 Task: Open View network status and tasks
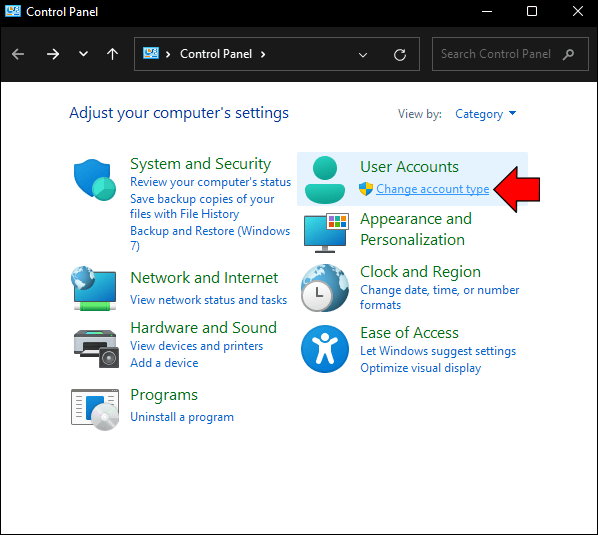[208, 300]
